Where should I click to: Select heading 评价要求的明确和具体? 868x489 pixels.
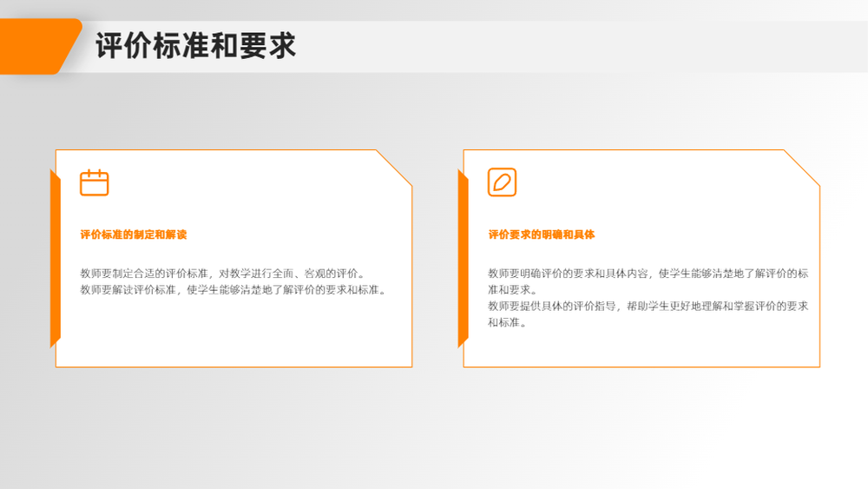pos(542,235)
